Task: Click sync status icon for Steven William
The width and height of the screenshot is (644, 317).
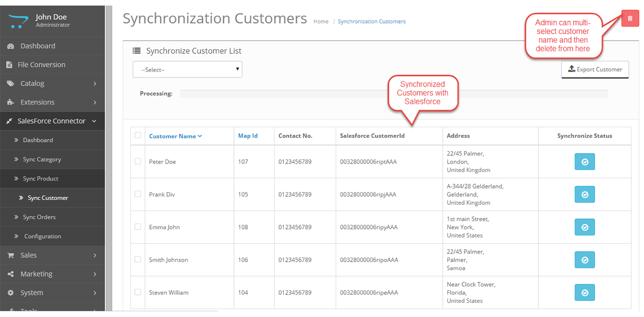Action: (585, 293)
